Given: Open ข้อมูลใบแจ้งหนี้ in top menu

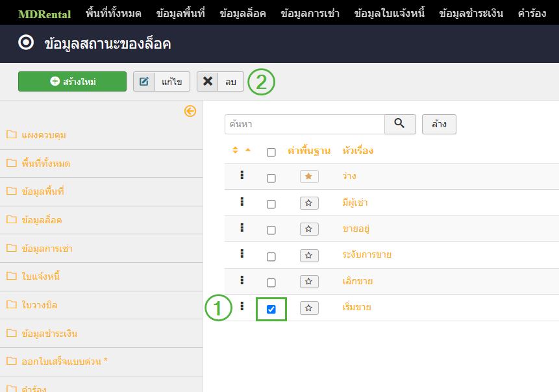Looking at the screenshot, I should pyautogui.click(x=390, y=14).
